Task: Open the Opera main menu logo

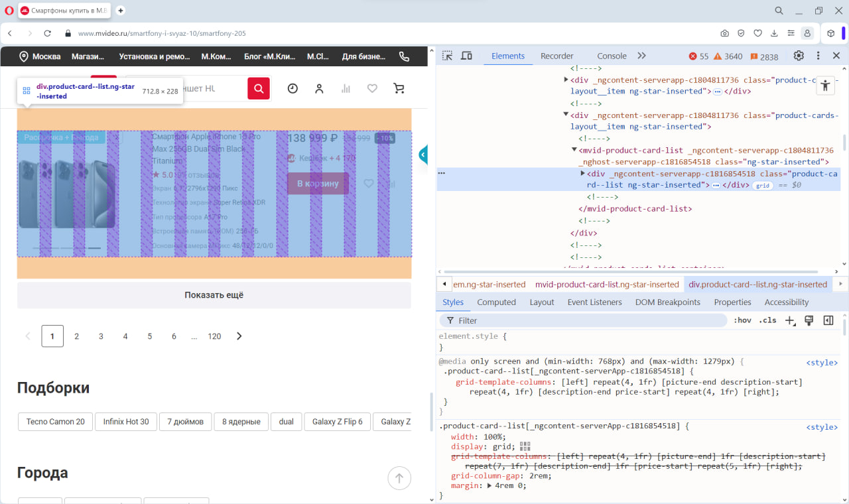Action: pos(9,11)
